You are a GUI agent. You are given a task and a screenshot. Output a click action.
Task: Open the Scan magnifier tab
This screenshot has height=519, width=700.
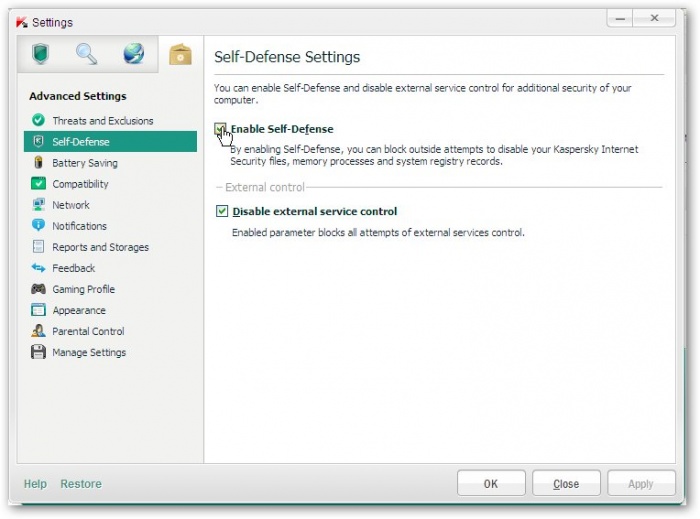point(86,54)
